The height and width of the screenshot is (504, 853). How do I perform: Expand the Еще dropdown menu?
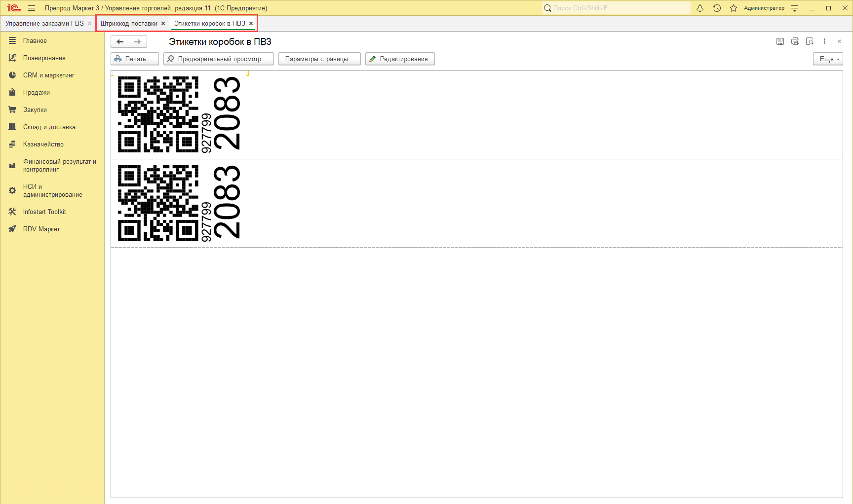coord(828,59)
